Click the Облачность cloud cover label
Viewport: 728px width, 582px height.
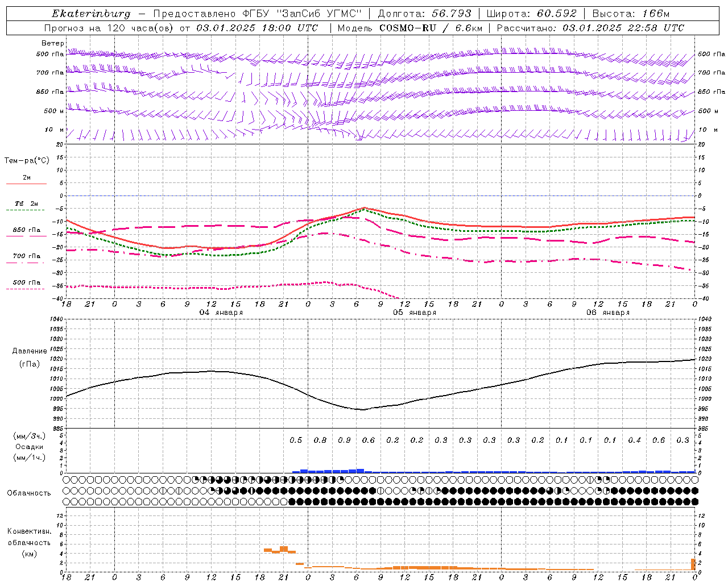tap(29, 493)
